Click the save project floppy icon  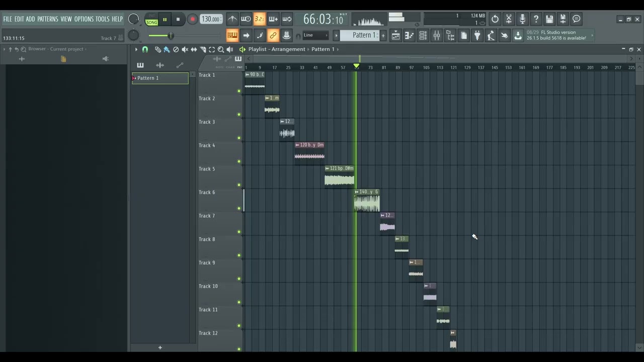point(549,19)
